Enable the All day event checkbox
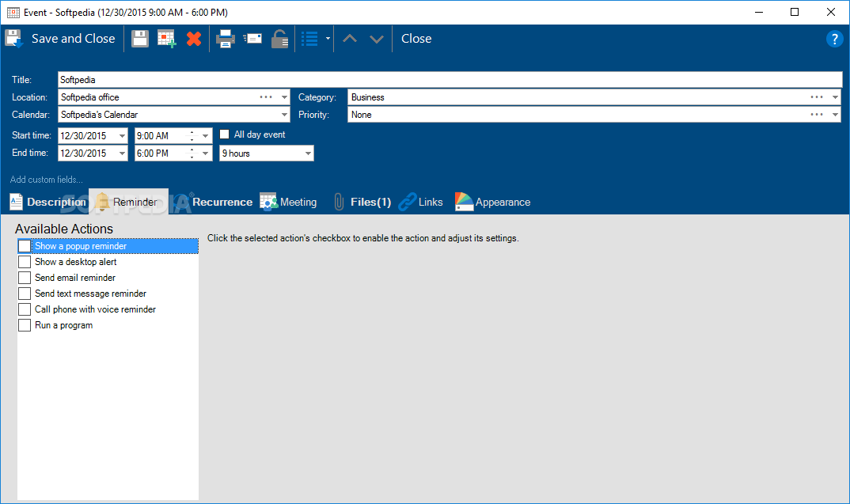The width and height of the screenshot is (850, 504). tap(225, 135)
